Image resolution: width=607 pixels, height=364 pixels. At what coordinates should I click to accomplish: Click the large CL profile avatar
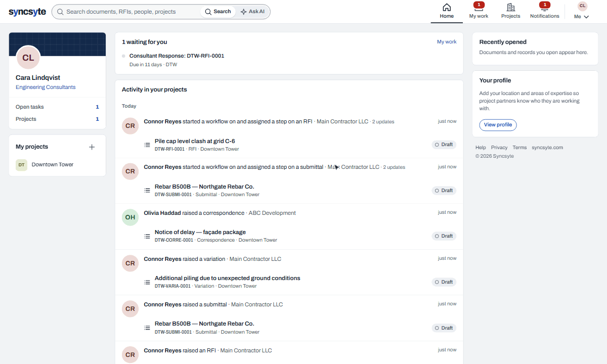(28, 58)
